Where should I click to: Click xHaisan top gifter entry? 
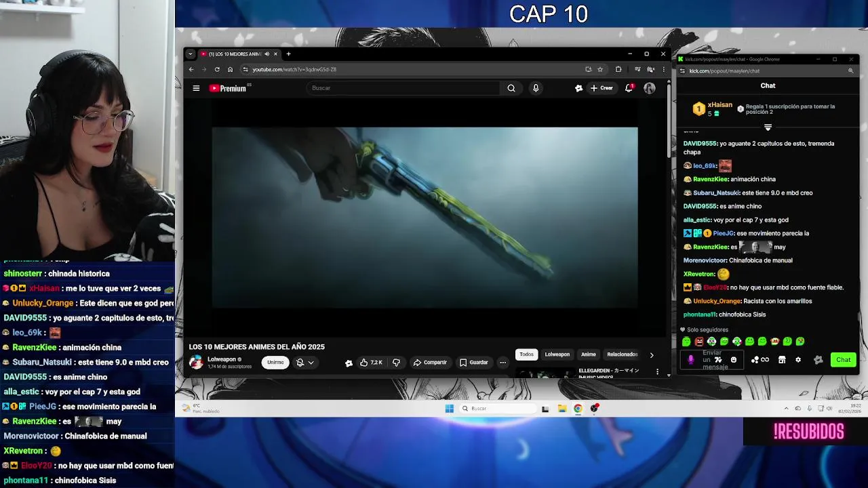click(x=712, y=109)
